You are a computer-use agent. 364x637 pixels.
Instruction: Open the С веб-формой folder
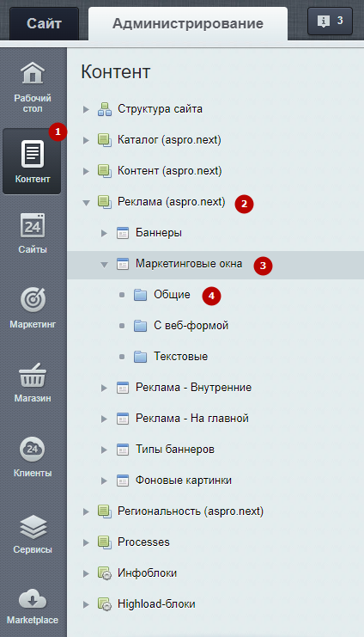pyautogui.click(x=191, y=326)
